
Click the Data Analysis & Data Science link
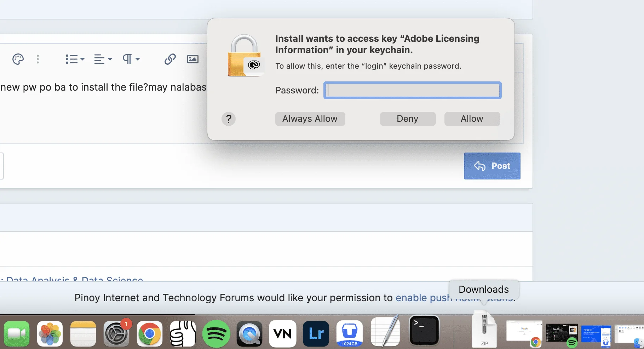pos(75,279)
